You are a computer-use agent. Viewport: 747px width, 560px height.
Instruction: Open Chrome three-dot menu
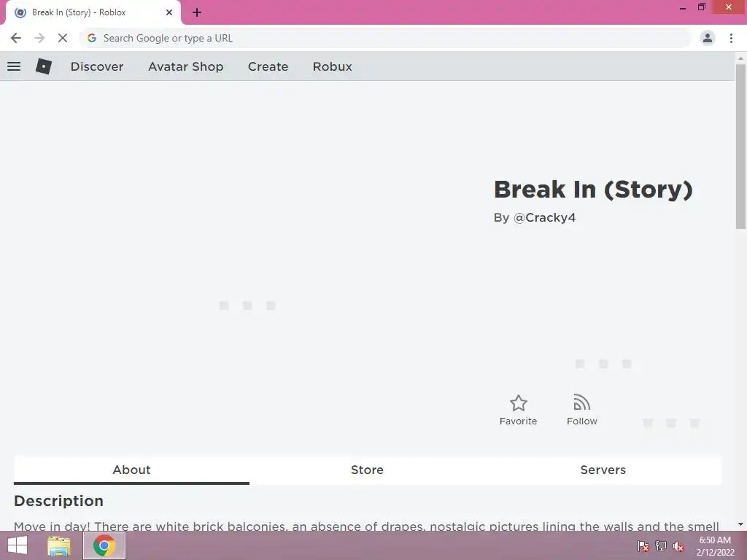pyautogui.click(x=731, y=38)
